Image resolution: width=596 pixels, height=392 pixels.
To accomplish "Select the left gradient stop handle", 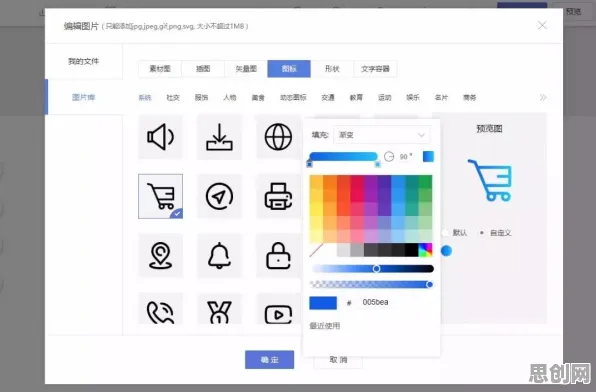I will click(309, 164).
